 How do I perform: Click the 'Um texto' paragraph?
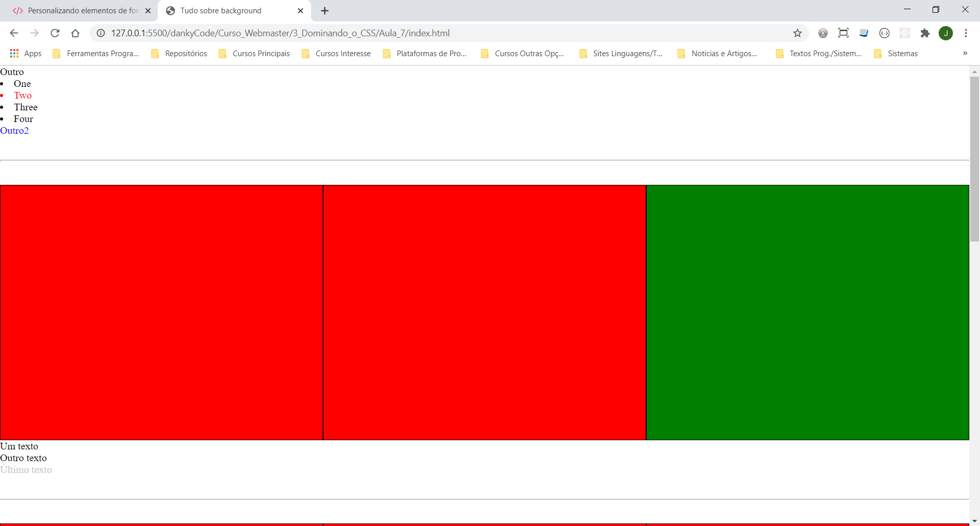pos(19,446)
